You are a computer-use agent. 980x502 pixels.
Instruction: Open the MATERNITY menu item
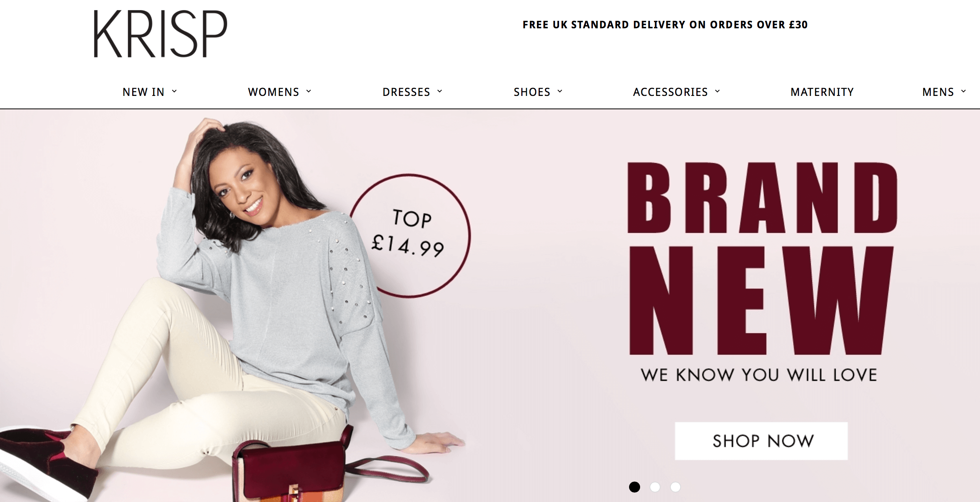click(822, 92)
